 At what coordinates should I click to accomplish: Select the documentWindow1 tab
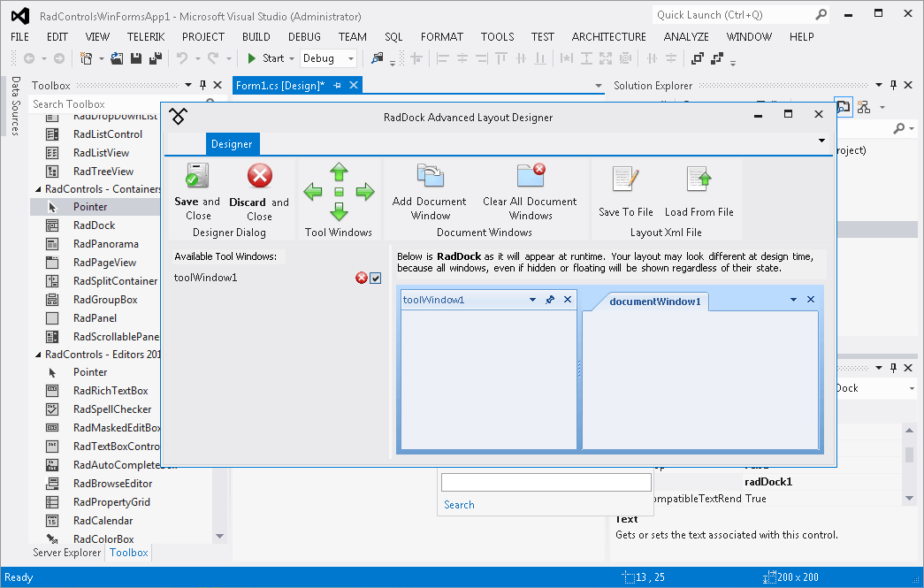pos(654,301)
